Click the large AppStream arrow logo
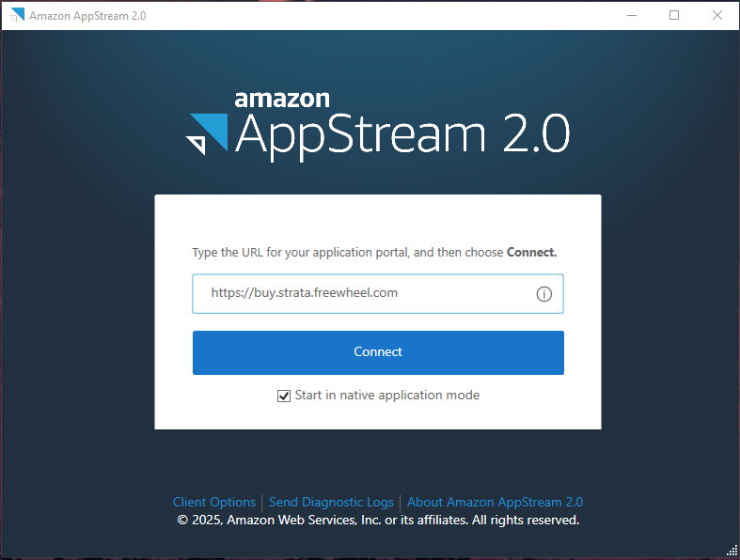Screen dimensions: 740x560 208,133
